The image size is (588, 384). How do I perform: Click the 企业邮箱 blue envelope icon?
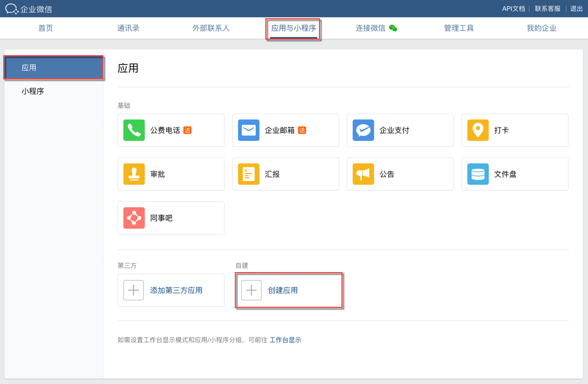coord(249,130)
